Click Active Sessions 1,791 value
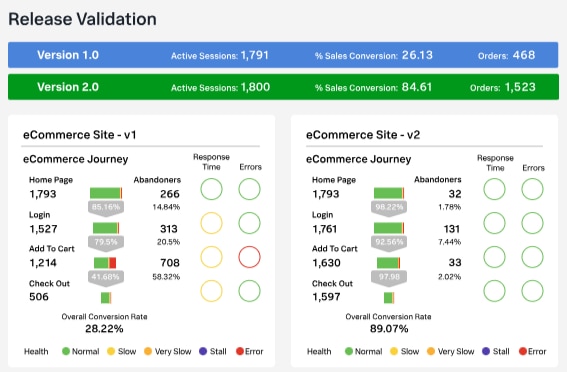 coord(255,55)
